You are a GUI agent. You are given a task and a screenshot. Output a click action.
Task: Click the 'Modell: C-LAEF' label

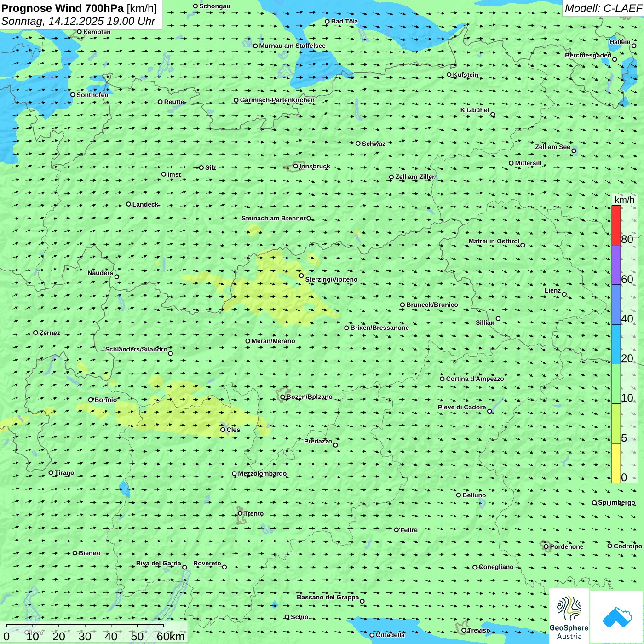(x=603, y=8)
